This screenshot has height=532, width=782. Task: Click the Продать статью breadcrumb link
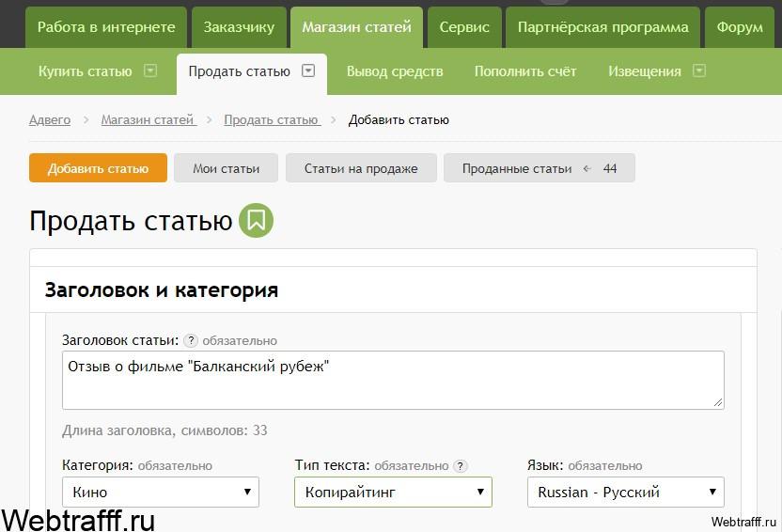272,119
